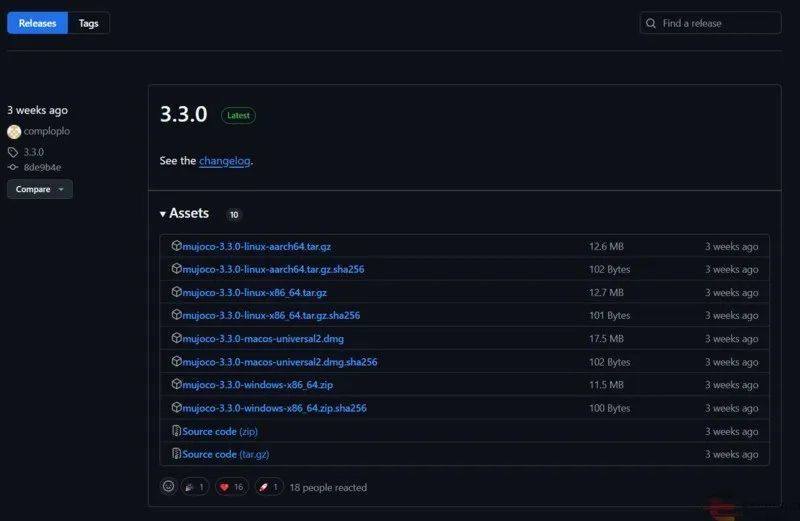800x521 pixels.
Task: Click the 11.5 MB size value
Action: click(607, 385)
